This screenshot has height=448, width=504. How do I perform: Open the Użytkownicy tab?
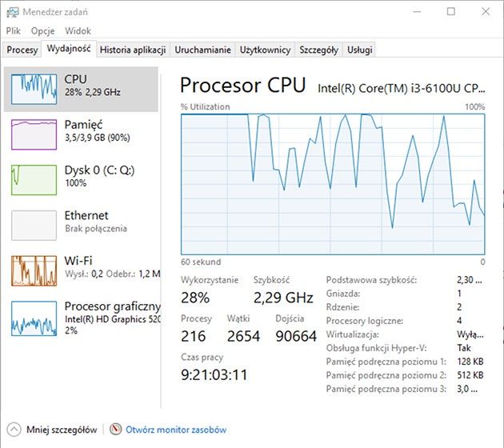click(x=265, y=50)
